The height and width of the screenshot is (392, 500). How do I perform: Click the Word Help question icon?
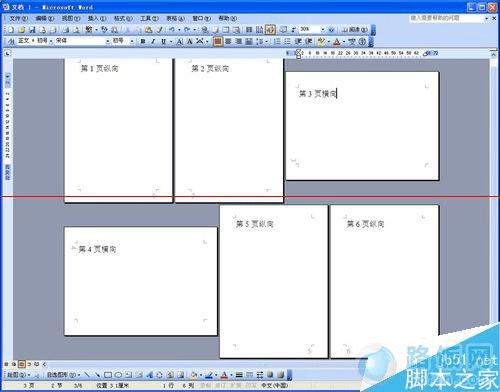tap(331, 30)
